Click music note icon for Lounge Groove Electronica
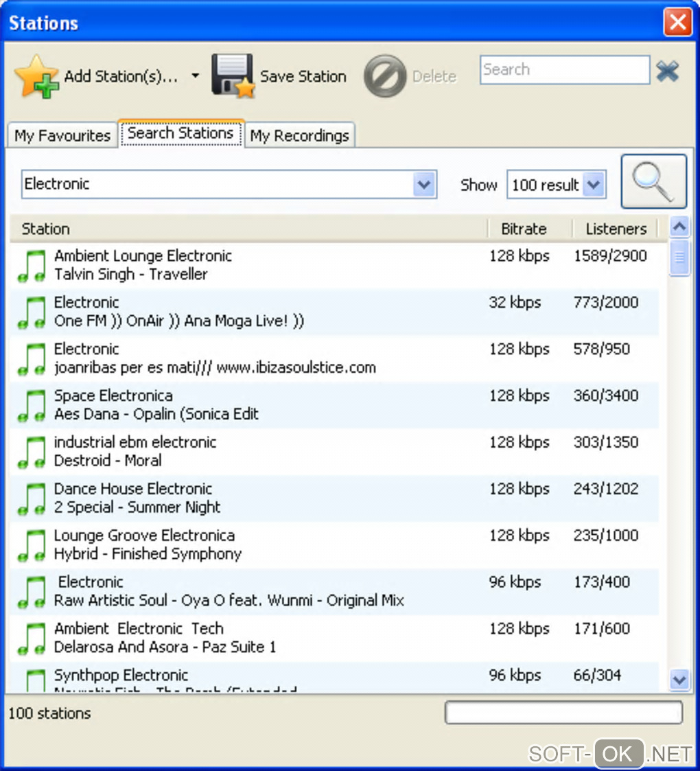 [x=32, y=546]
